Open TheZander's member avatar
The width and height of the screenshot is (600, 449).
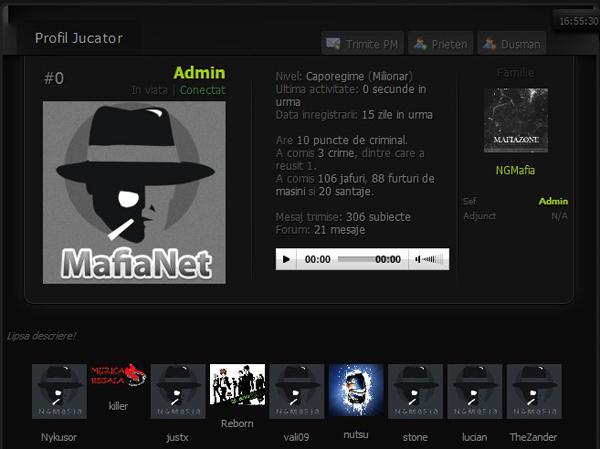coord(533,391)
